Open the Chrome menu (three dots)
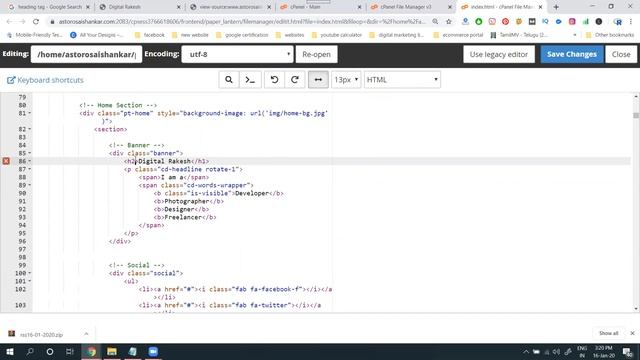Image resolution: width=640 pixels, height=360 pixels. (631, 22)
